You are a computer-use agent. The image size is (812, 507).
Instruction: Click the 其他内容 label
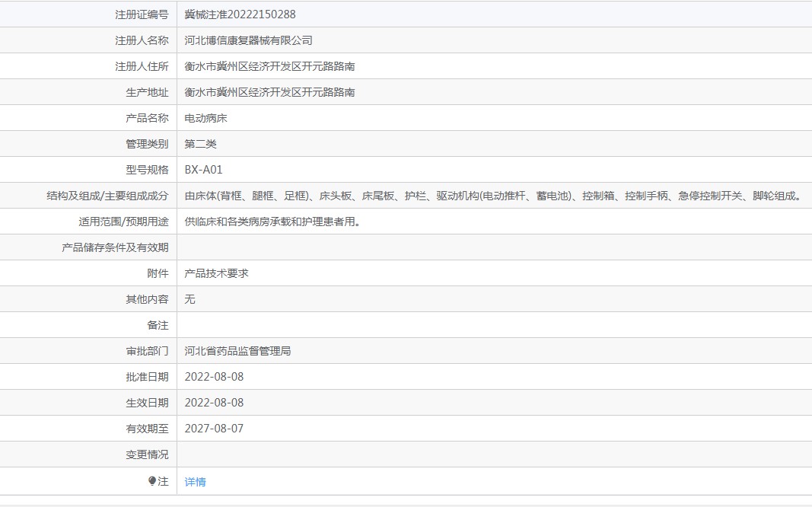point(147,299)
